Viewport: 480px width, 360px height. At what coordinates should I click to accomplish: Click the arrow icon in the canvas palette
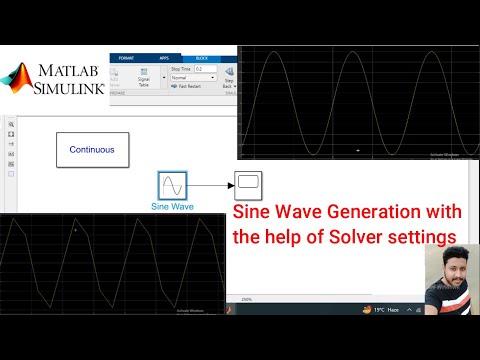tap(11, 144)
